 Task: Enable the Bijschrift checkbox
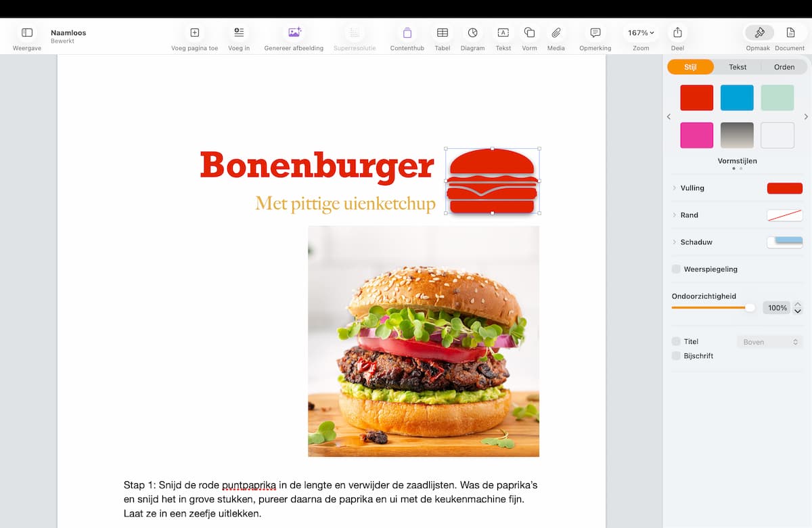point(676,356)
